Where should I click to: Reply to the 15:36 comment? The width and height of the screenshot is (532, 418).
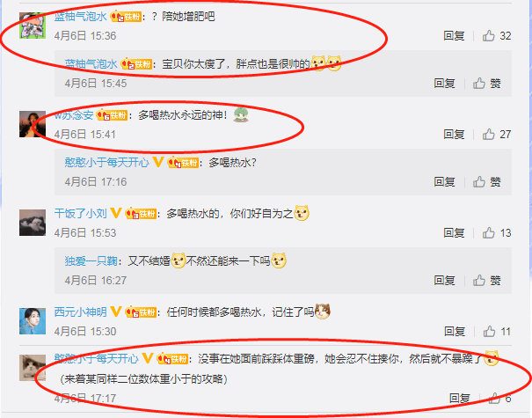[454, 36]
